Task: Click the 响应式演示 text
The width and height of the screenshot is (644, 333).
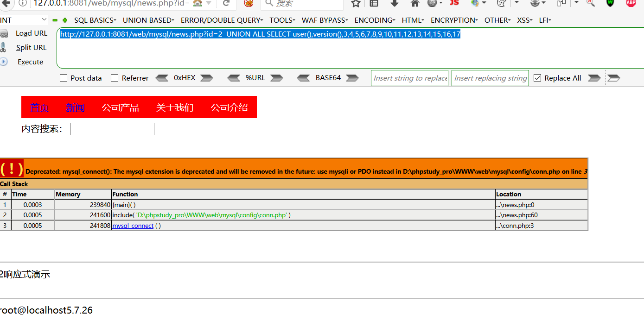Action: tap(26, 274)
